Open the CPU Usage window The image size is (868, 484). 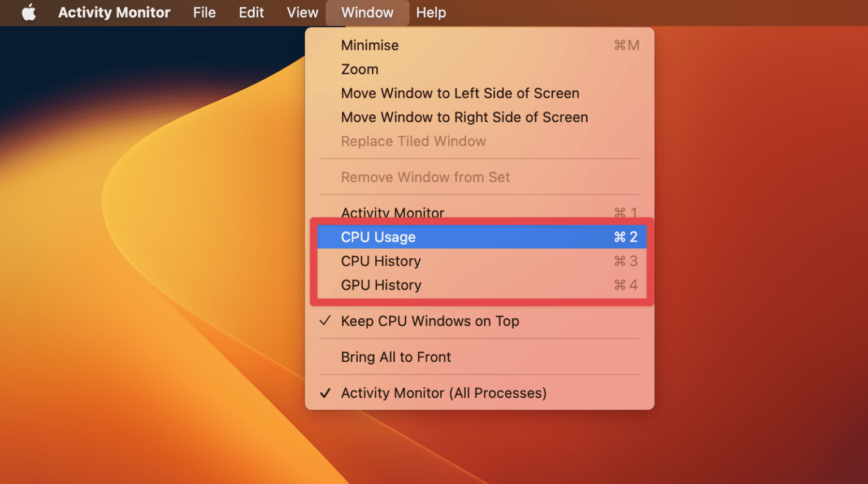coord(378,237)
